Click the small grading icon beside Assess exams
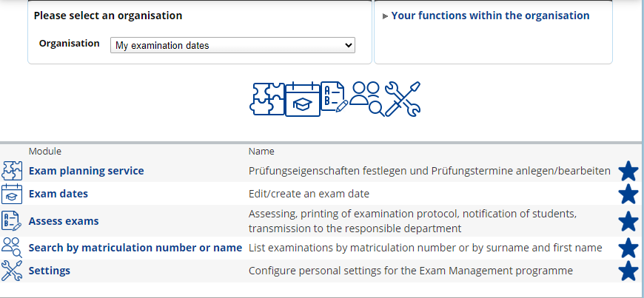 pyautogui.click(x=11, y=221)
